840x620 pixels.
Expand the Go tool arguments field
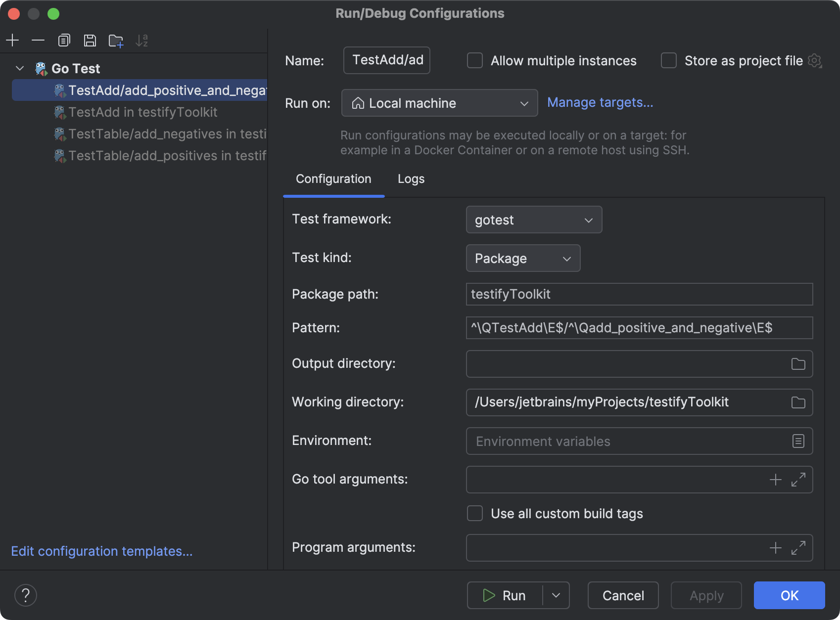click(799, 480)
